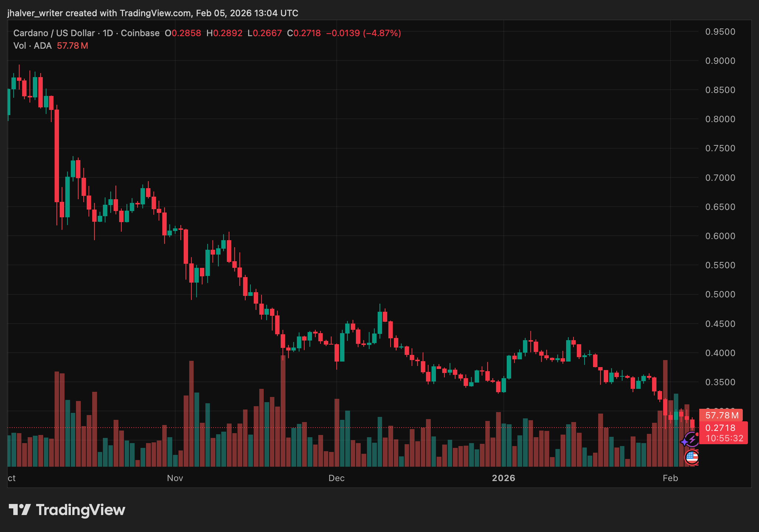The image size is (759, 532).
Task: Open the TradingView wordmark link
Action: 80,509
